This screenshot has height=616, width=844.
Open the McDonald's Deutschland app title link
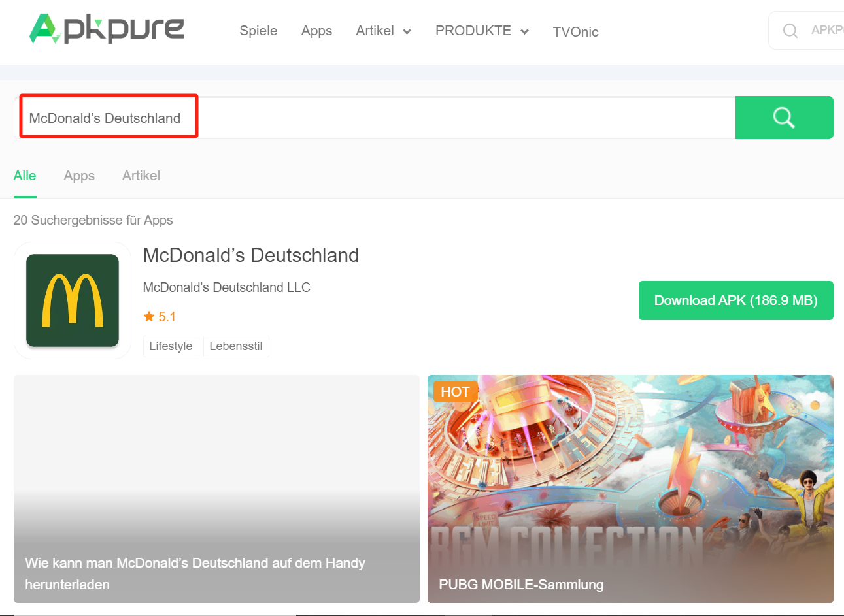[251, 255]
